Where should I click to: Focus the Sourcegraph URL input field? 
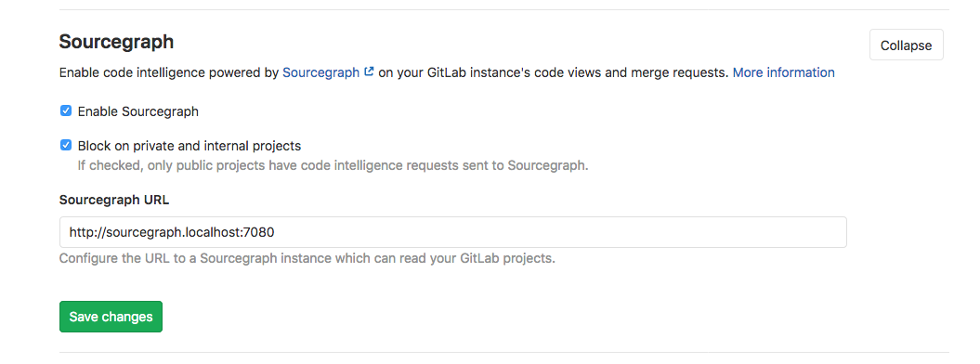coord(453,232)
